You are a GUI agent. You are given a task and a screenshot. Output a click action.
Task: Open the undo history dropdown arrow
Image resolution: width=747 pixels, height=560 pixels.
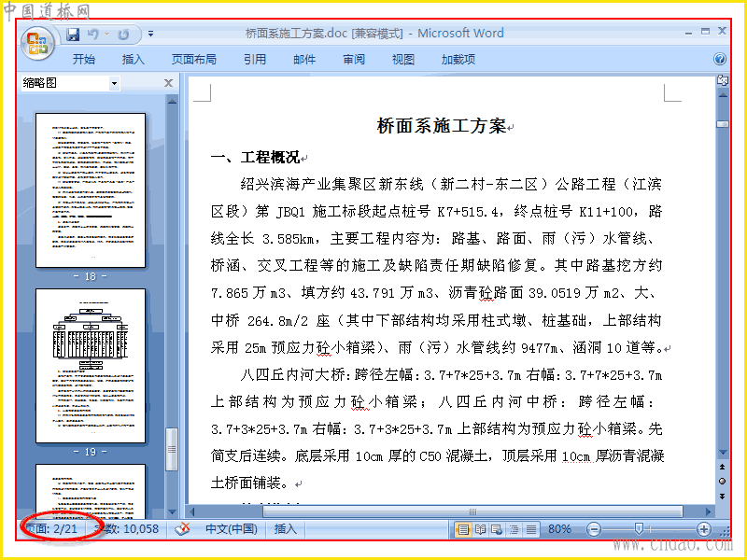tap(106, 35)
